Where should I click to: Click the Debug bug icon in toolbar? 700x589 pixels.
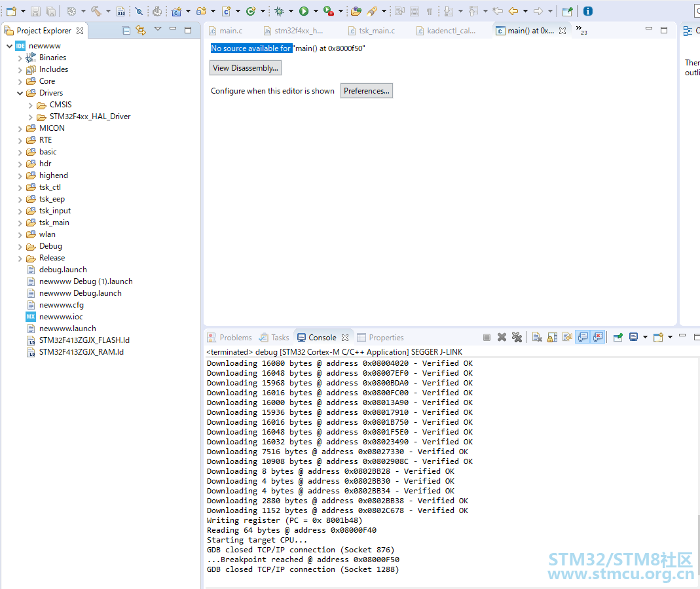click(x=280, y=11)
